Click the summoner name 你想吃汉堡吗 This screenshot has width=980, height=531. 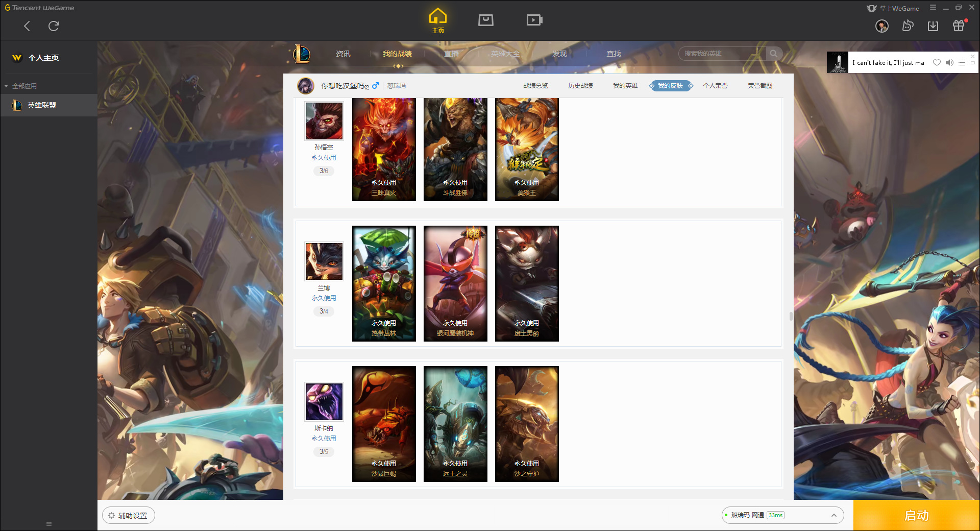pos(345,86)
